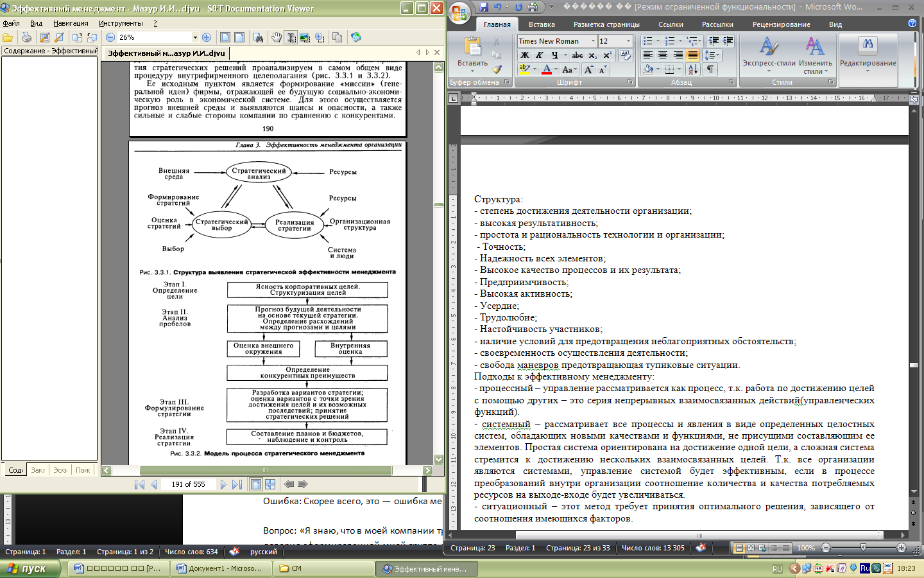Zoom out with minus button in viewer

pyautogui.click(x=110, y=37)
